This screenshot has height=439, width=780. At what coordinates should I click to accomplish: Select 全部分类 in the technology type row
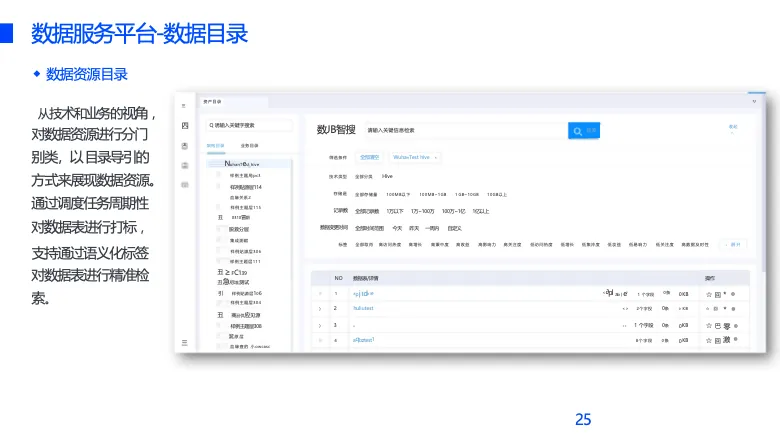pos(364,176)
